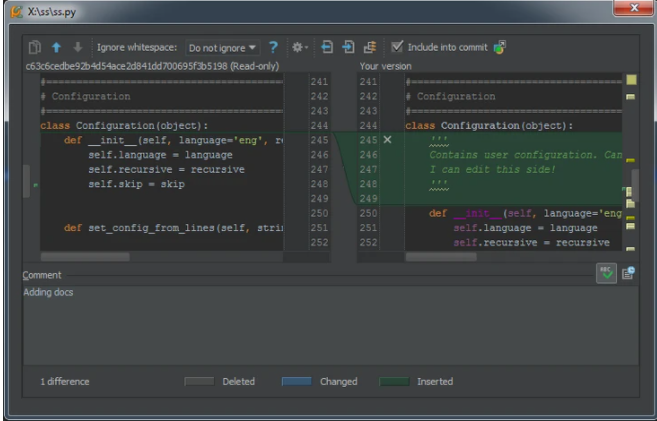Screen dimensions: 657x421
Task: Click 'Your version' pane header text
Action: click(x=385, y=66)
